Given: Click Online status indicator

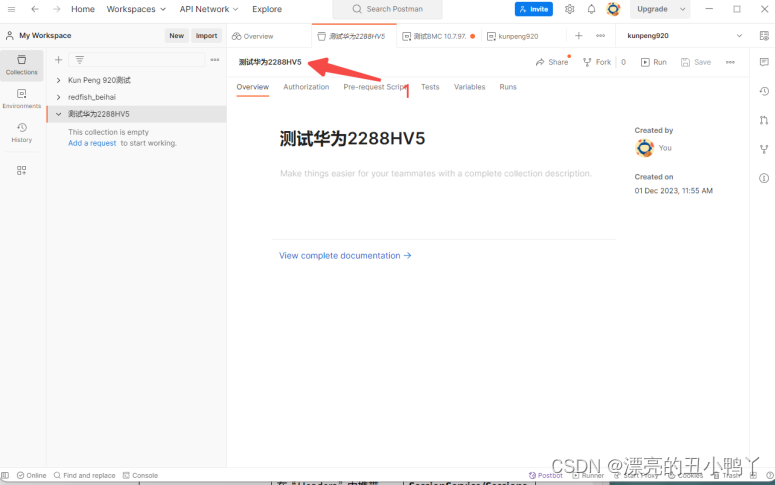Looking at the screenshot, I should click(x=32, y=475).
